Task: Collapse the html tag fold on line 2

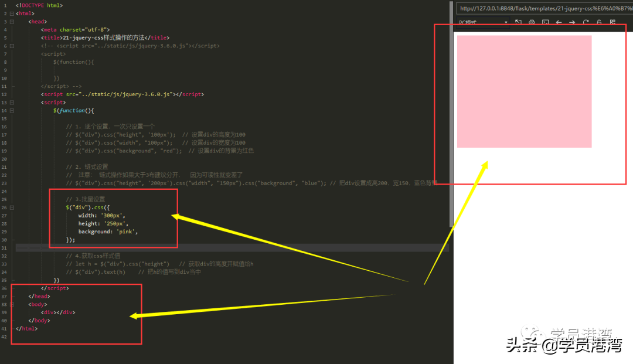Action: coord(12,13)
